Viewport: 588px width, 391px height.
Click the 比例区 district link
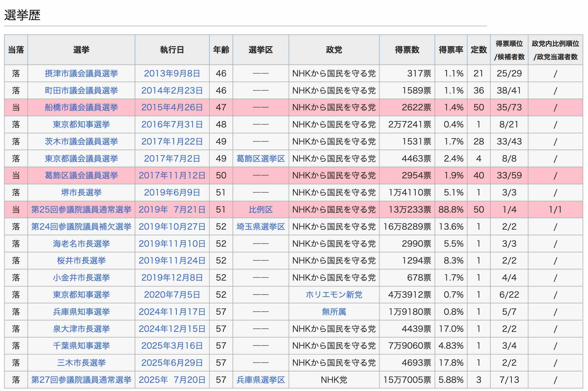click(x=261, y=210)
